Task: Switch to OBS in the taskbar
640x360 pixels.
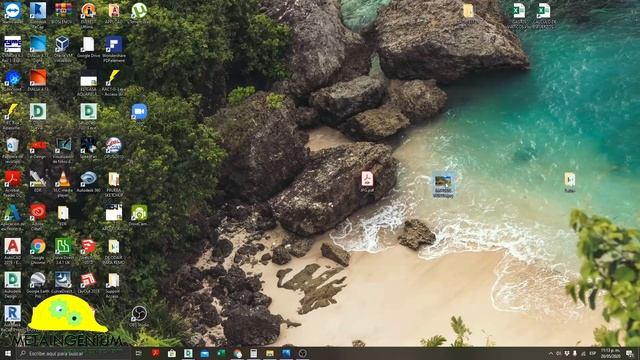Action: (302, 353)
